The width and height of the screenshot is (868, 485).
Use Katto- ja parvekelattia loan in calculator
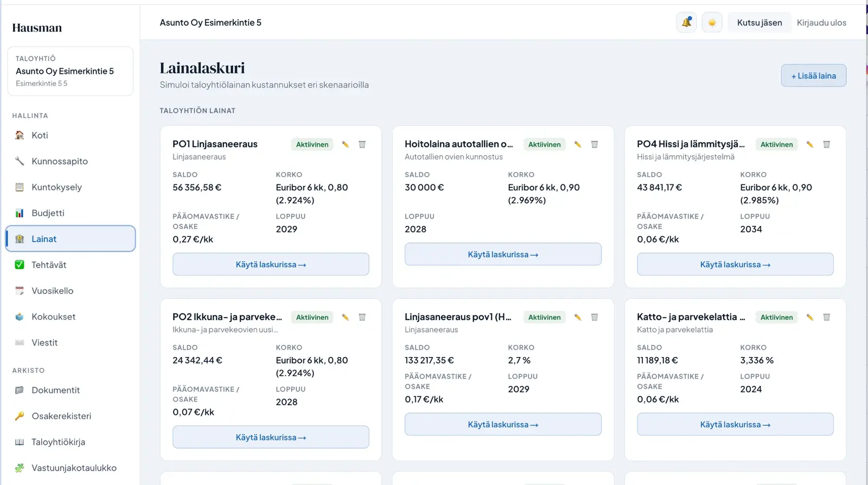click(735, 424)
